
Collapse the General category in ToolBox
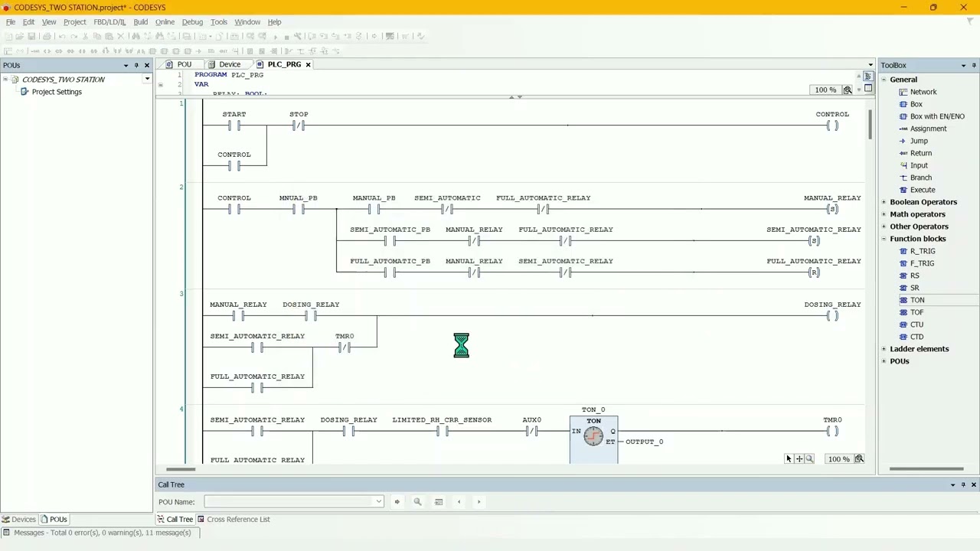[x=884, y=80]
